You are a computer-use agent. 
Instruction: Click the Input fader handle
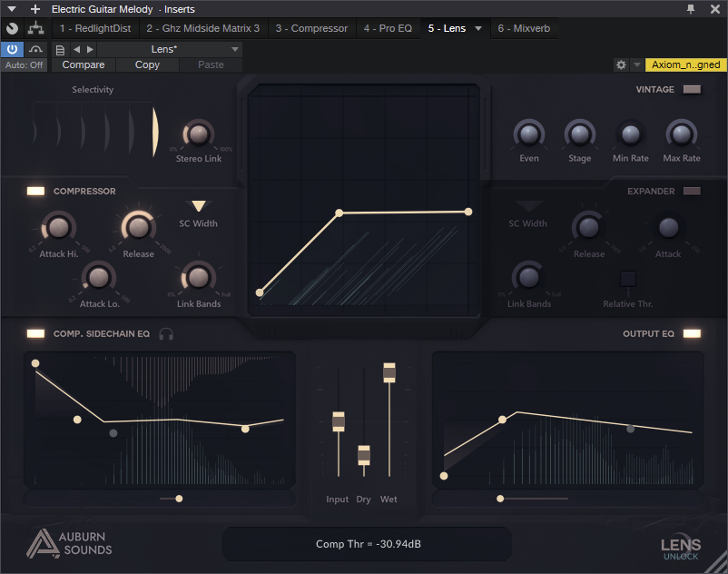[x=339, y=421]
